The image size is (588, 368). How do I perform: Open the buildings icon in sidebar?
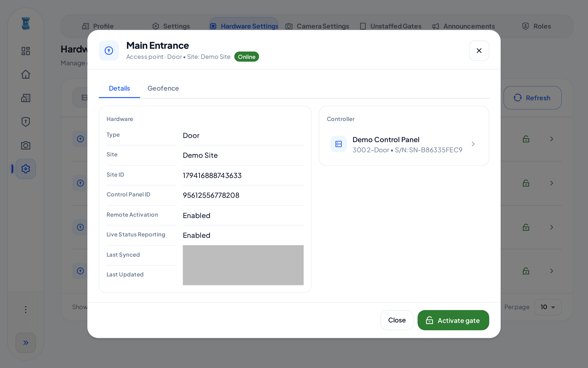(x=25, y=98)
